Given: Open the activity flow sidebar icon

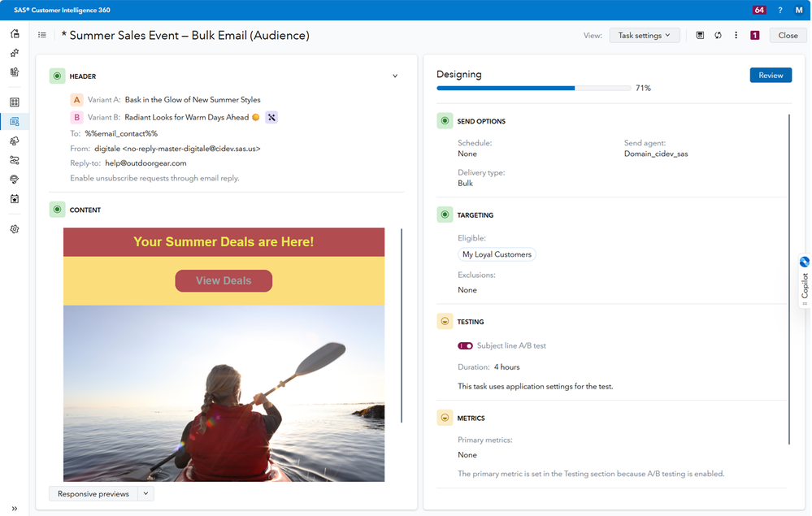Looking at the screenshot, I should click(15, 160).
